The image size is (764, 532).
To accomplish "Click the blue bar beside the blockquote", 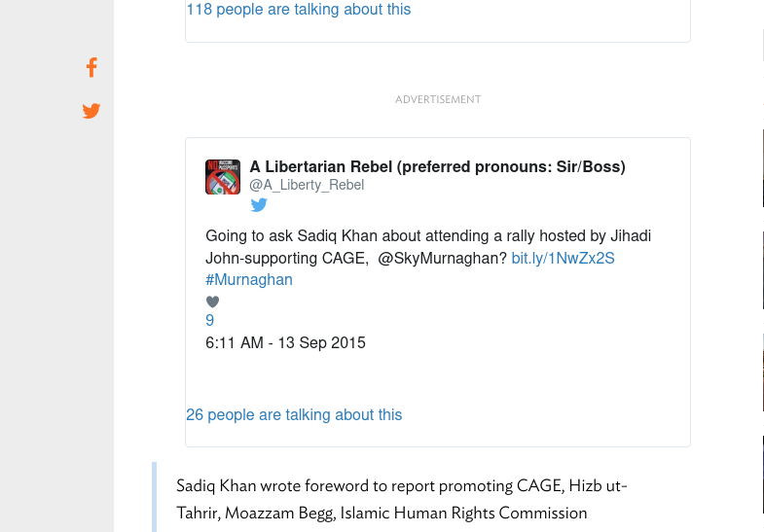I will point(154,497).
